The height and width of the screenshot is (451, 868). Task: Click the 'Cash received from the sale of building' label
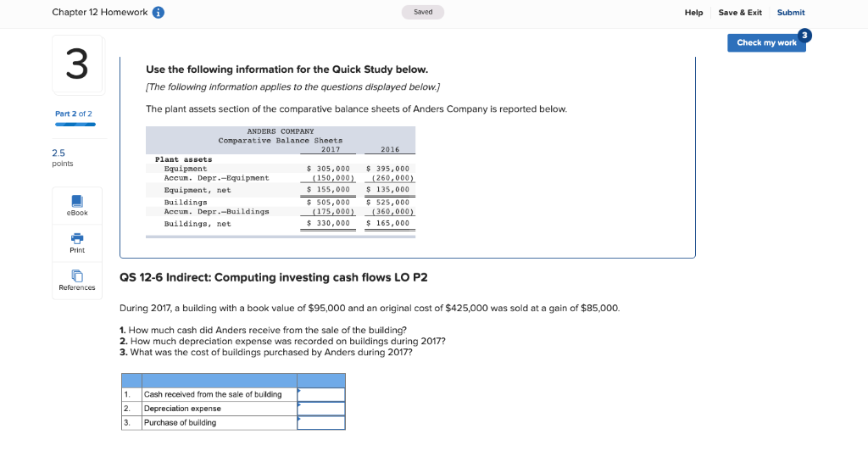point(213,394)
